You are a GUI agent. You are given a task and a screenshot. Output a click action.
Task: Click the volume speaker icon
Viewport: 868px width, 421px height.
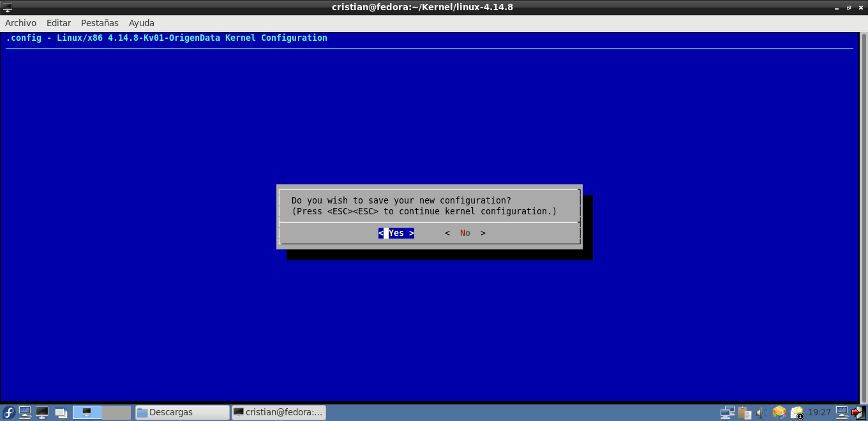click(761, 413)
